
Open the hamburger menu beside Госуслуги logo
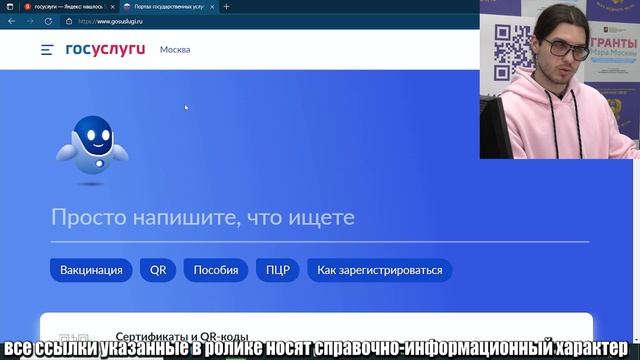tap(47, 50)
